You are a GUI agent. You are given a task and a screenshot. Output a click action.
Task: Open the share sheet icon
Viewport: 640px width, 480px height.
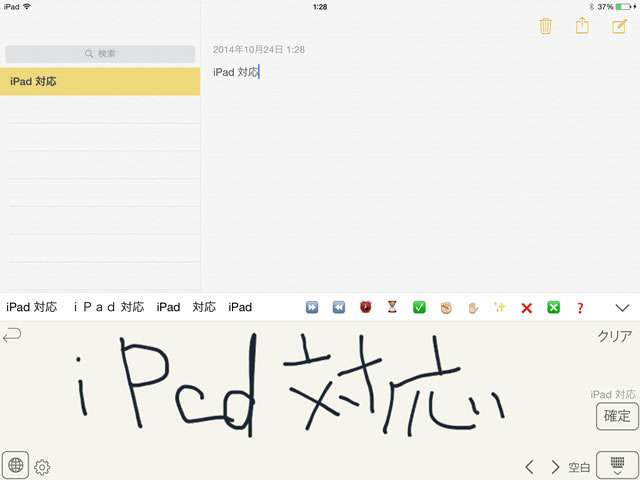point(582,26)
